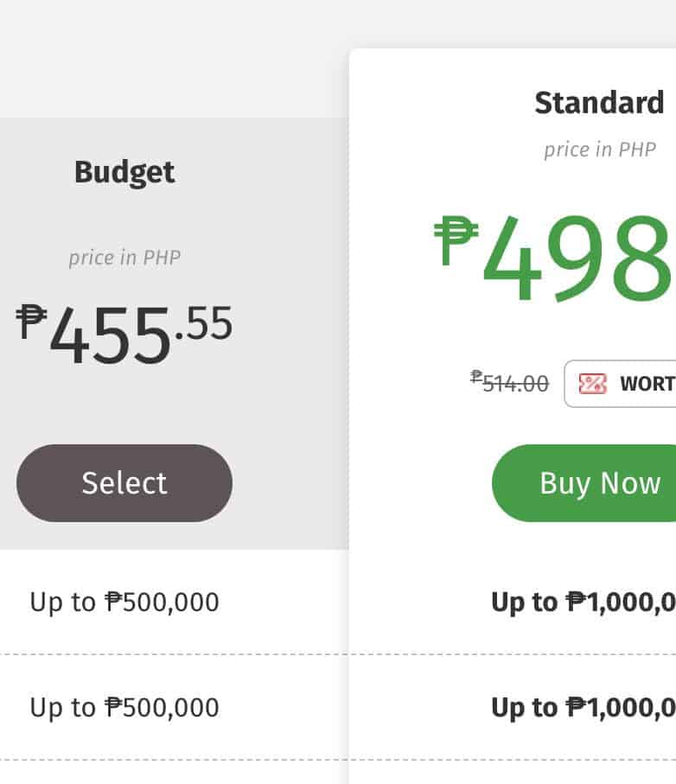Click peso symbol in first Budget coverage row
Image resolution: width=676 pixels, height=784 pixels.
point(112,602)
